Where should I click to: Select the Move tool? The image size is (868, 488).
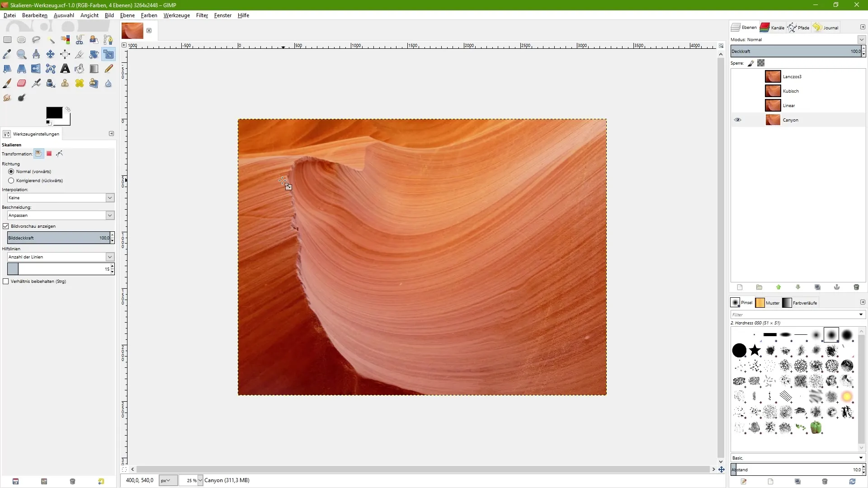[x=51, y=54]
